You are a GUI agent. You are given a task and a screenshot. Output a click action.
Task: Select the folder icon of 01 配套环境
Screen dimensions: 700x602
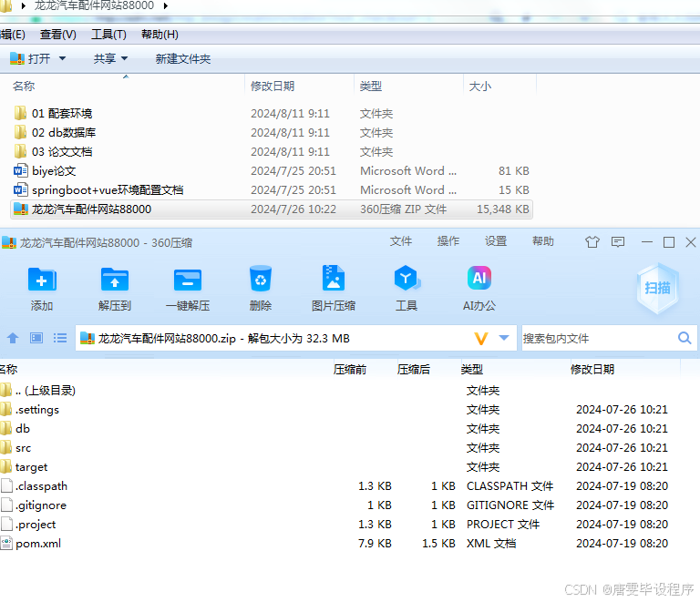coord(21,113)
